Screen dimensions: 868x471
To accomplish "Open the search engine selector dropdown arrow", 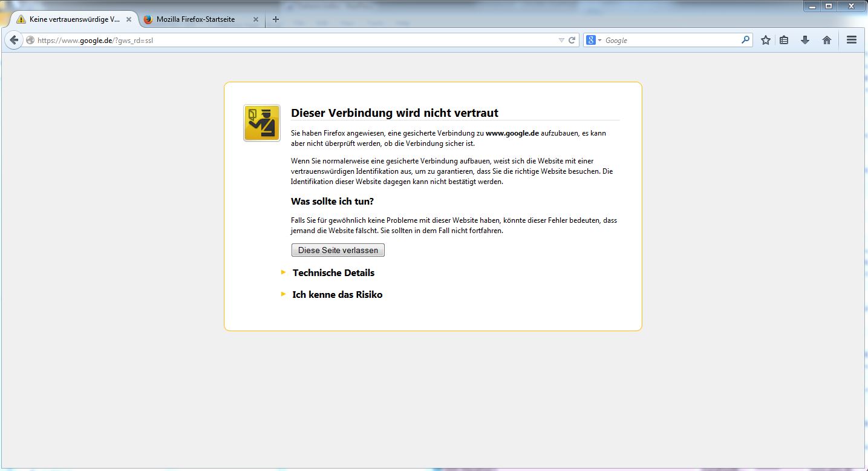I will coord(600,41).
